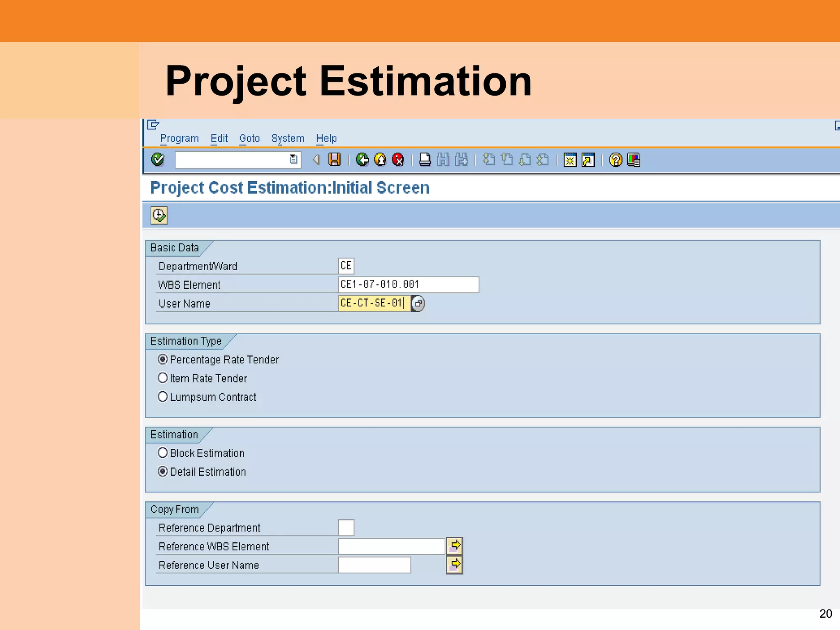This screenshot has height=630, width=840.
Task: Click the First Page icon
Action: point(488,160)
